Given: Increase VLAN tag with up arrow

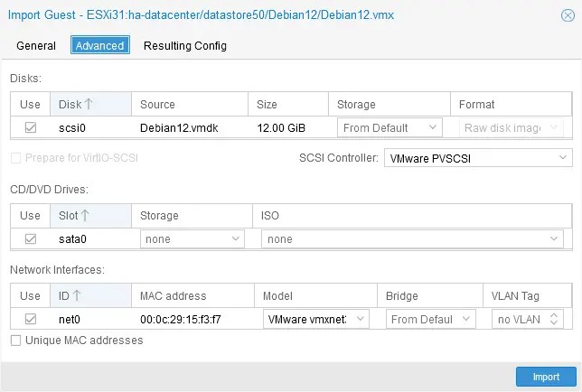Looking at the screenshot, I should (x=554, y=315).
